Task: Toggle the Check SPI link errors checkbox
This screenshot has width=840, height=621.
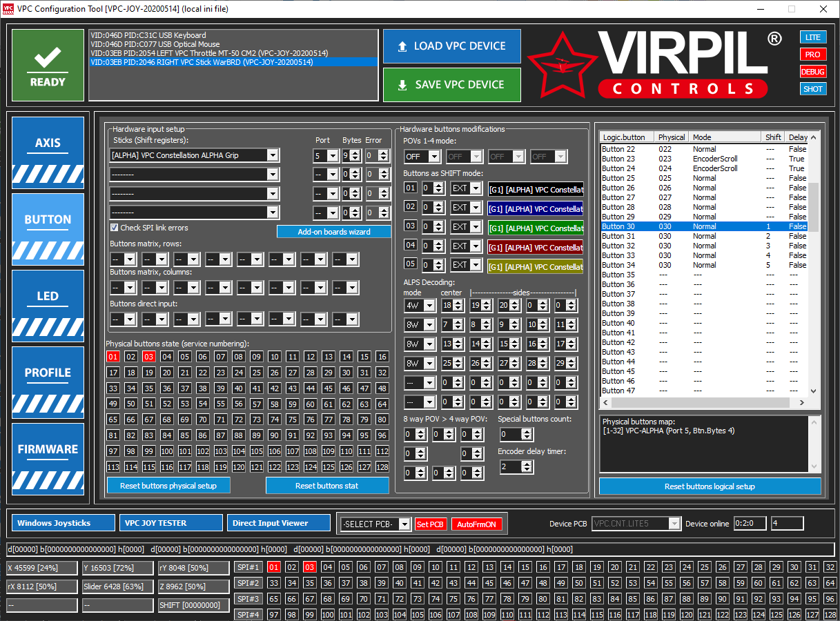Action: (x=115, y=228)
